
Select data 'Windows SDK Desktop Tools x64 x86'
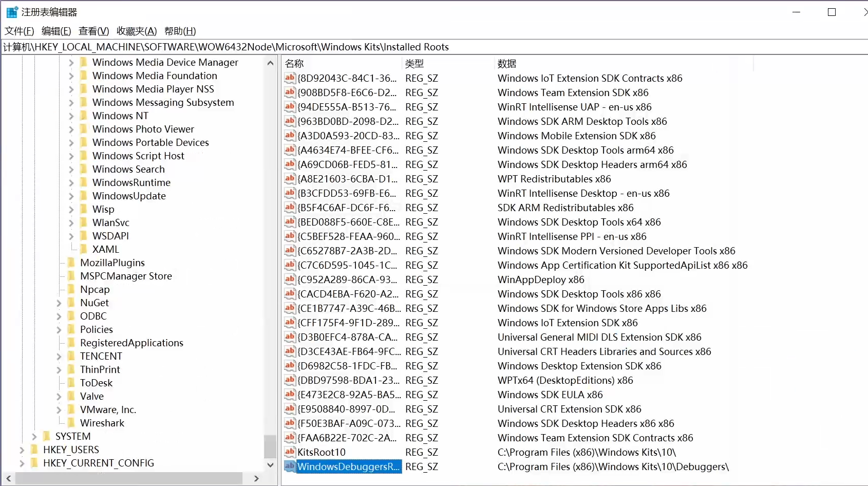click(579, 222)
